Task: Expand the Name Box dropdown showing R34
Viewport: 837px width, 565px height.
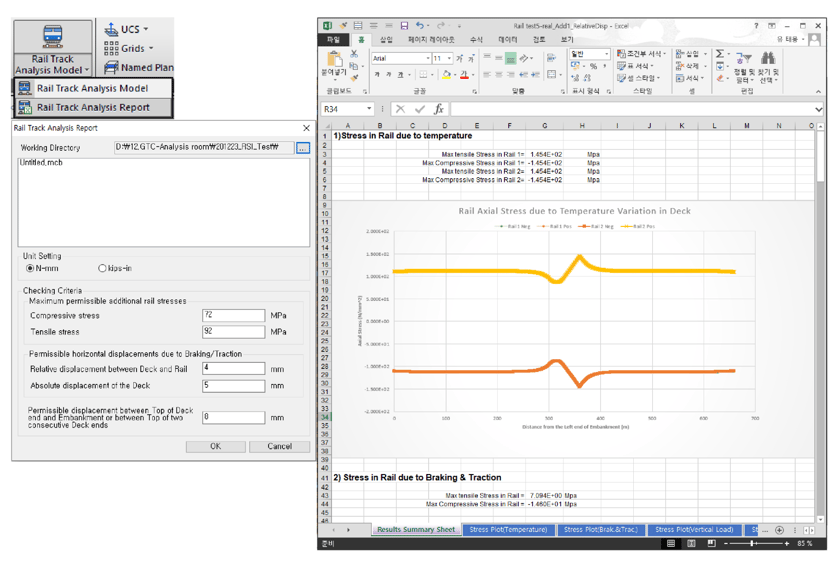Action: click(x=369, y=109)
